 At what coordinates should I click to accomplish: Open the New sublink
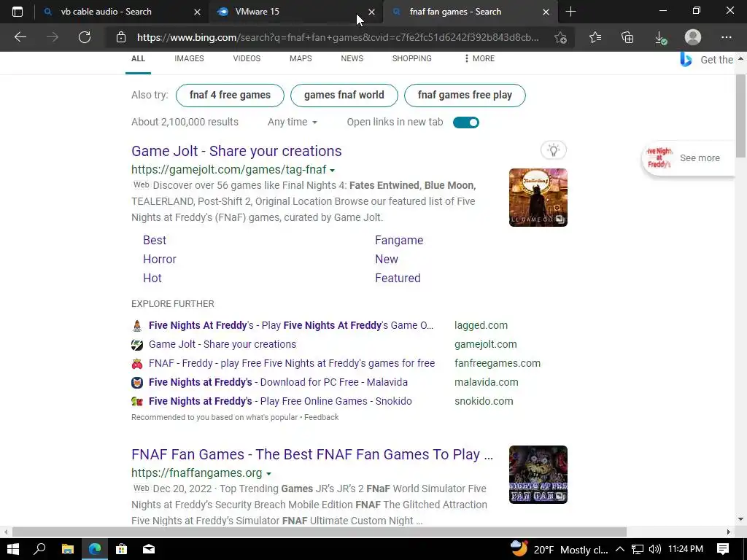tap(387, 259)
